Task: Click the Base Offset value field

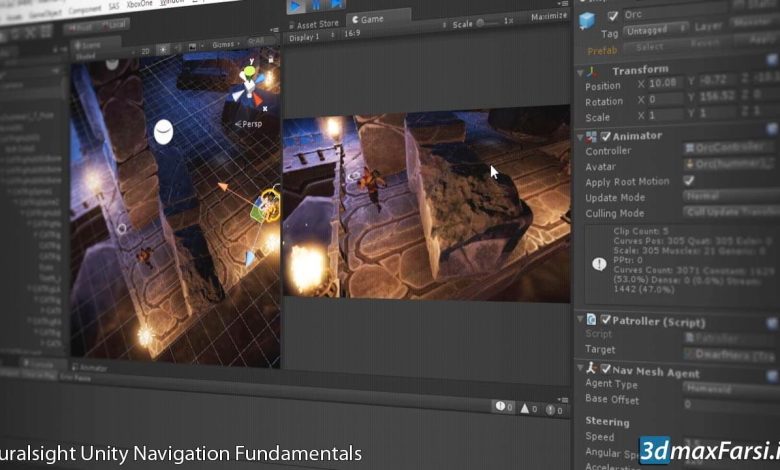Action: point(732,404)
